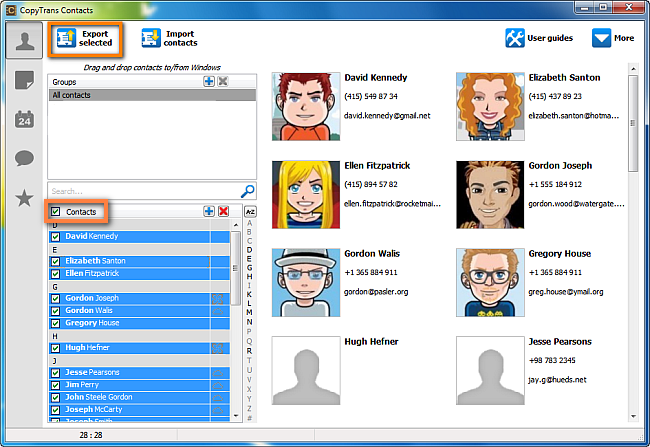This screenshot has height=447, width=650.
Task: Open Gregory House contact photo
Action: point(490,282)
